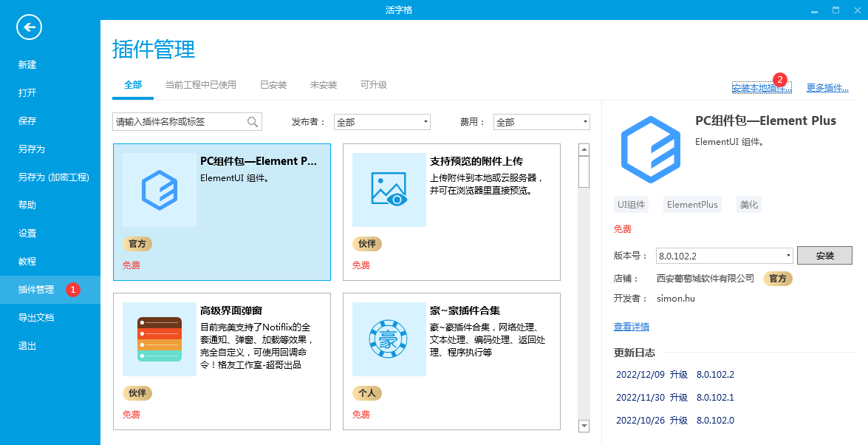Open 帮助 in the sidebar
This screenshot has width=868, height=445.
[49, 205]
